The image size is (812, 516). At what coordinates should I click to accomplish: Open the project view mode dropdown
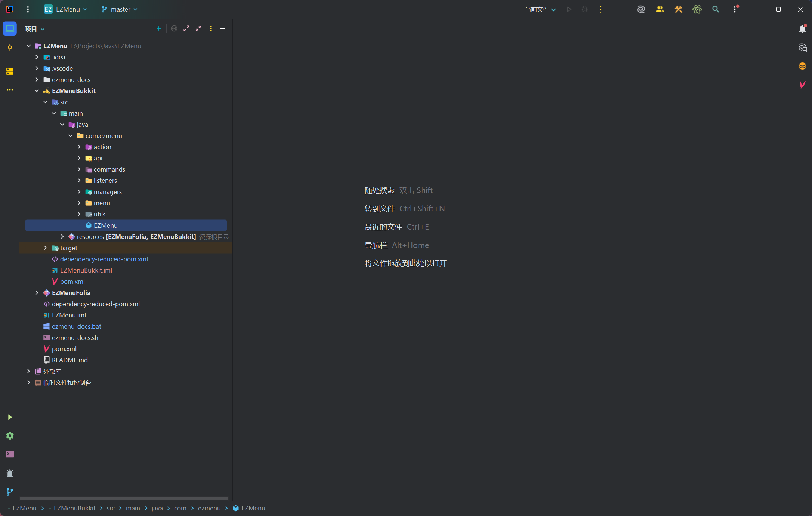35,29
